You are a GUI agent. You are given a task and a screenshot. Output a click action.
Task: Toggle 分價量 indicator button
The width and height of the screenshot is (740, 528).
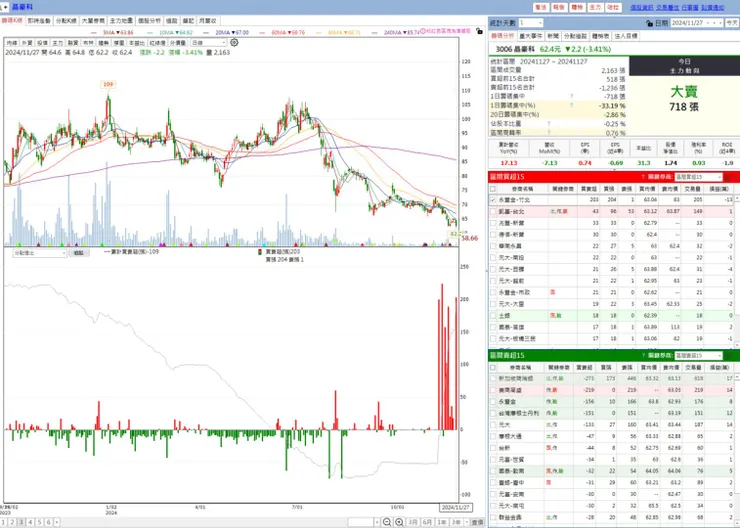(178, 43)
